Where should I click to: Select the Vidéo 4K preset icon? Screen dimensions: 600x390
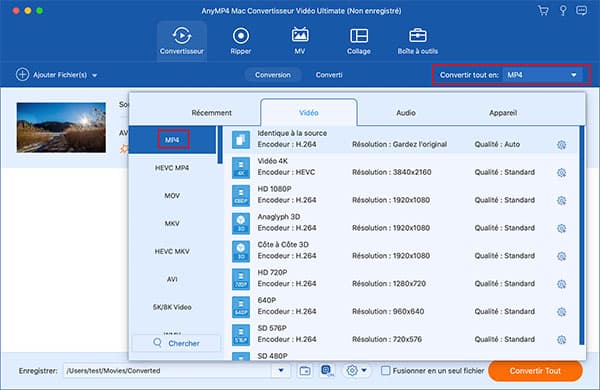(241, 168)
